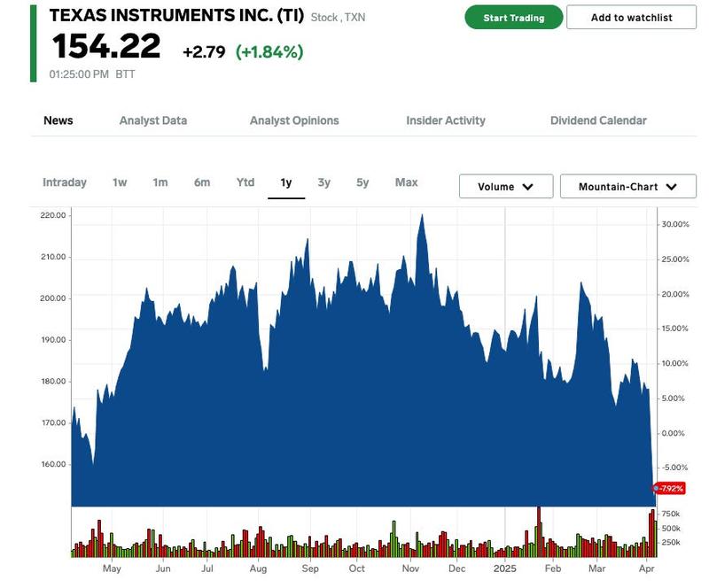Click the Start Trading button
Screen dimensions: 709x588
(514, 18)
